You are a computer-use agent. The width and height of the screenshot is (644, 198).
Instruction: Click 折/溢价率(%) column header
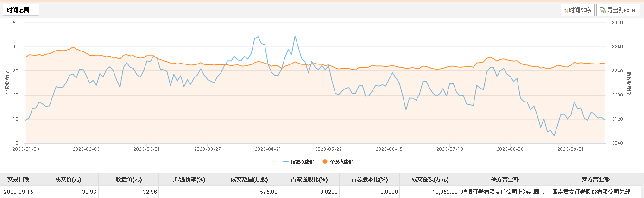189,179
